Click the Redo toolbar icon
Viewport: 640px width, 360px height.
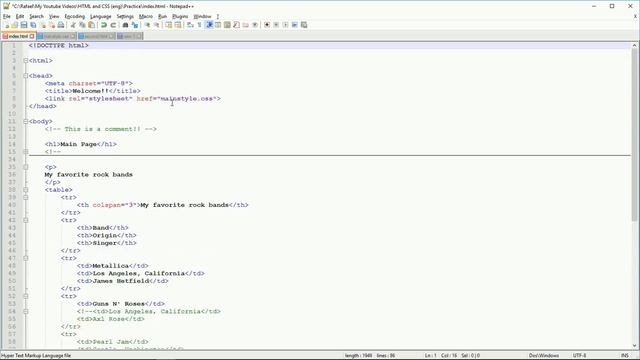click(113, 25)
